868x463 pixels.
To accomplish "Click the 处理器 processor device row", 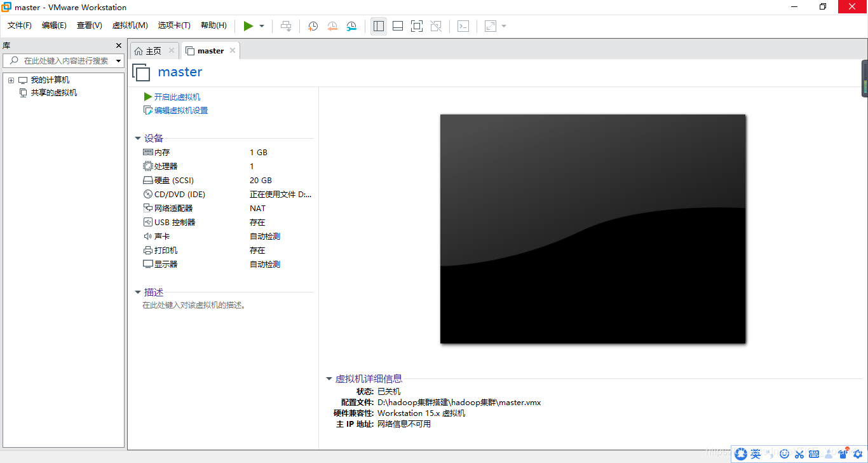I will 227,167.
